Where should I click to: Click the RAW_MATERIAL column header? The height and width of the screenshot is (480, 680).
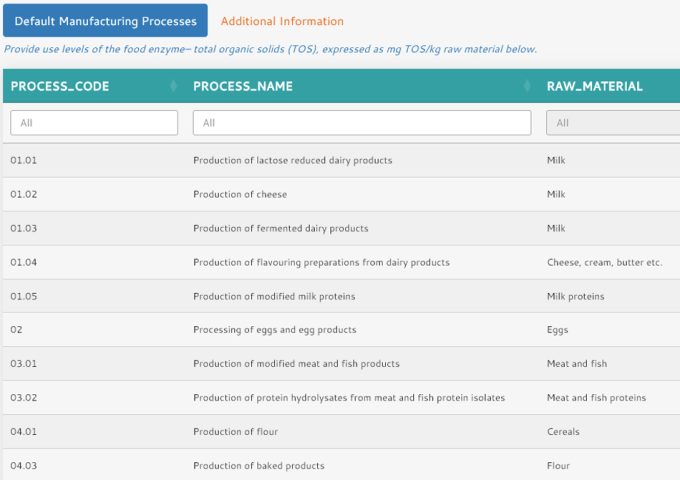[594, 86]
